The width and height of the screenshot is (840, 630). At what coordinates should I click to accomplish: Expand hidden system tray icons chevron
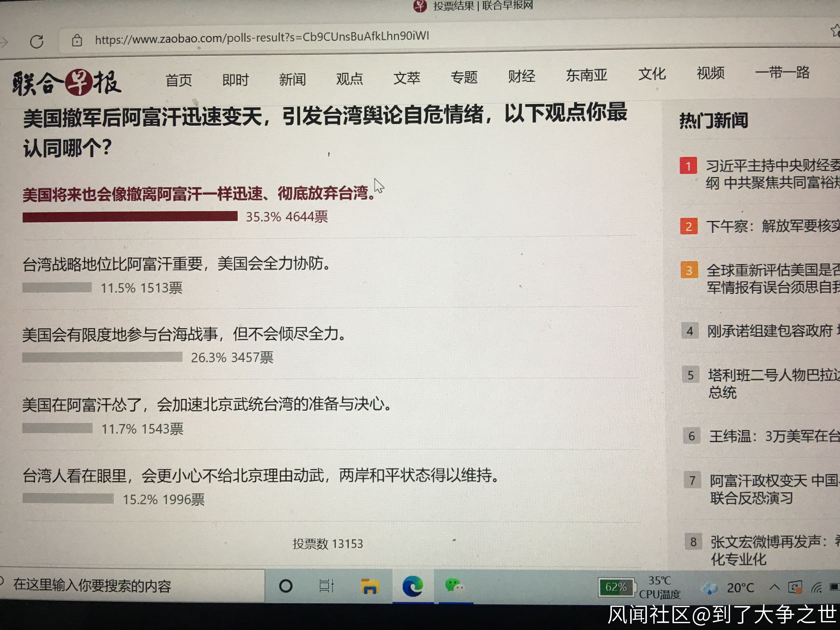click(x=774, y=587)
